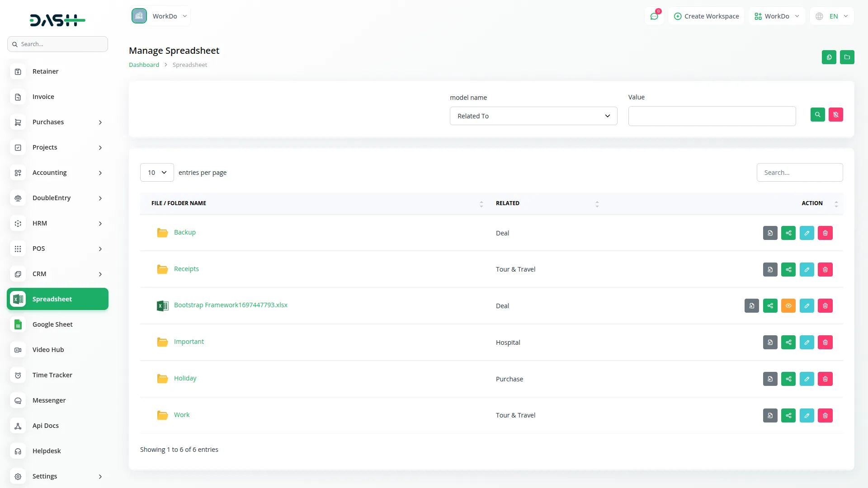Go to Time Tracker menu item
868x488 pixels.
tap(52, 375)
